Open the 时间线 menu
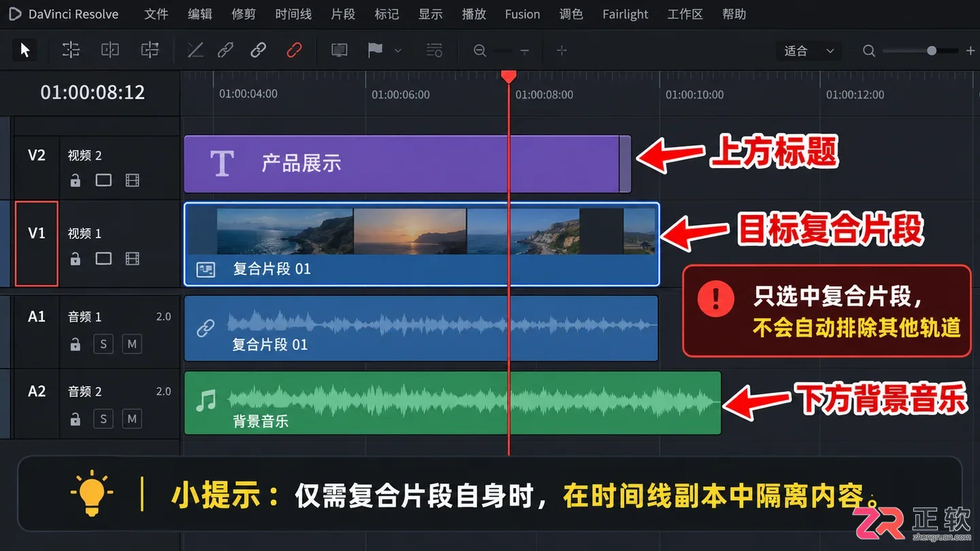This screenshot has height=551, width=980. (293, 14)
